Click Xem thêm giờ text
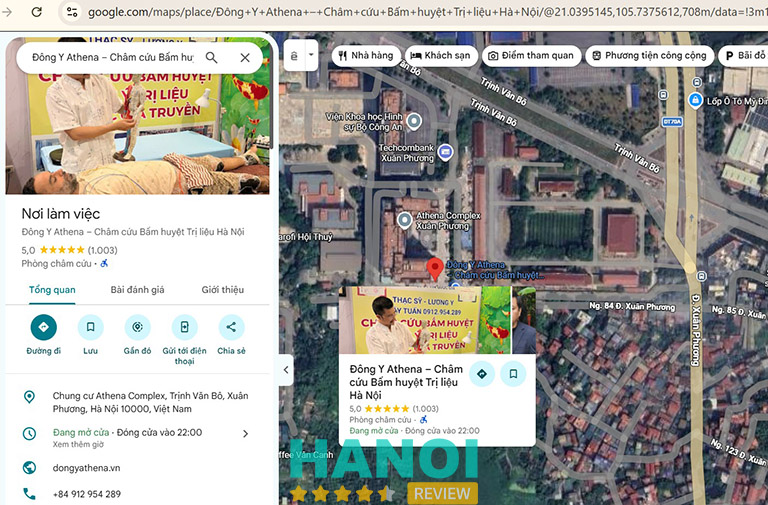This screenshot has width=768, height=505. (x=78, y=445)
